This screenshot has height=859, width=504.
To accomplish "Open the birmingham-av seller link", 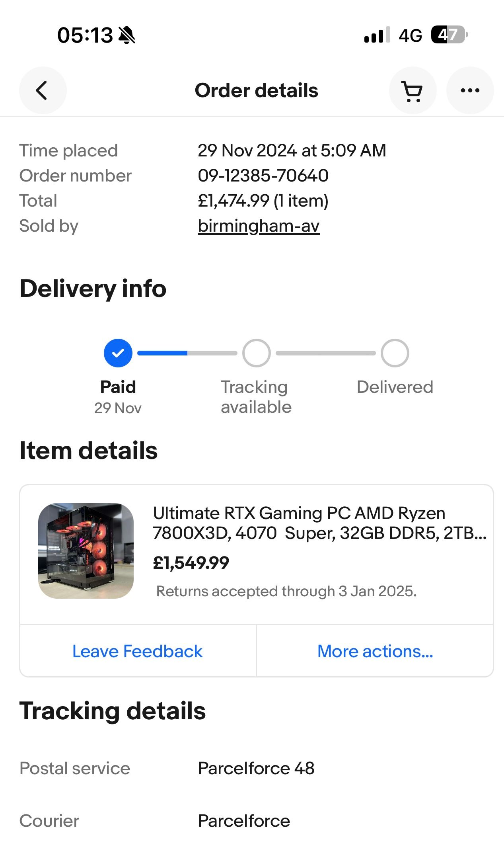I will [259, 226].
